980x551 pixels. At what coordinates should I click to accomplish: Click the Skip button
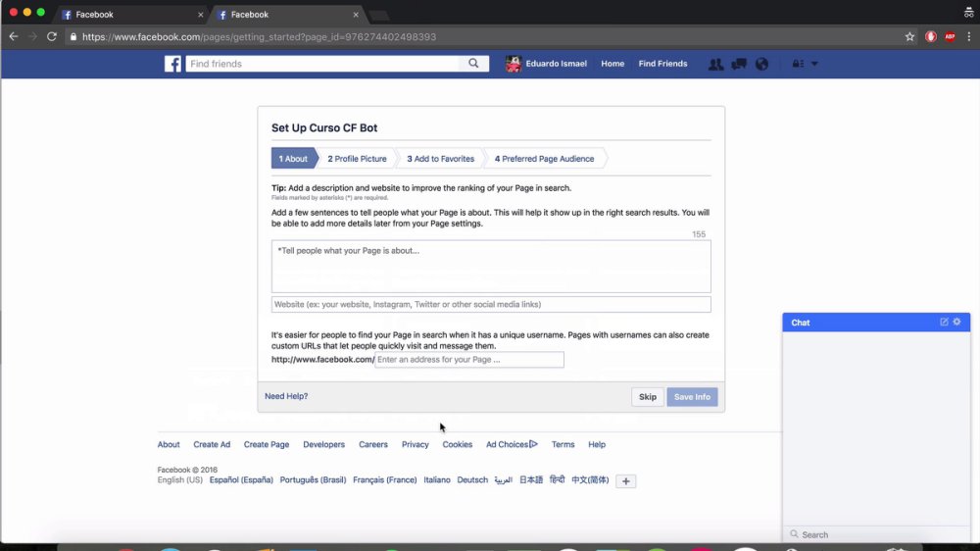[x=648, y=397]
